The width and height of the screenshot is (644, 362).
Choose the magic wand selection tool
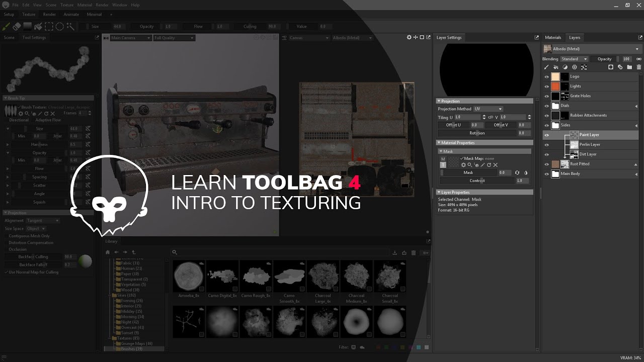tap(70, 26)
